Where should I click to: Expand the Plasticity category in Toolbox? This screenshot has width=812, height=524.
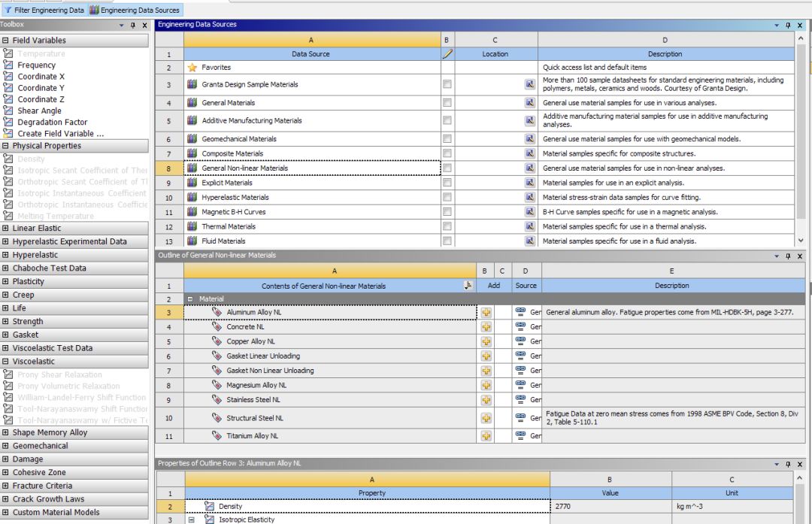pos(6,282)
